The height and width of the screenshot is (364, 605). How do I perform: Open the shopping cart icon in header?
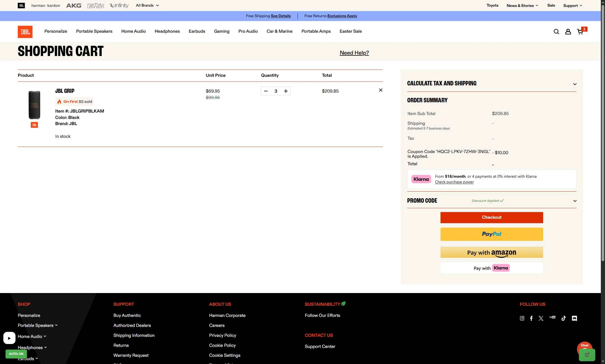click(580, 32)
